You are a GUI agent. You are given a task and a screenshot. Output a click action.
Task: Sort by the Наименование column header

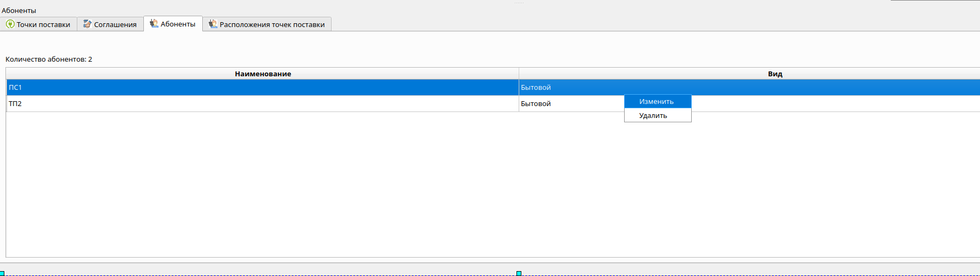click(263, 74)
